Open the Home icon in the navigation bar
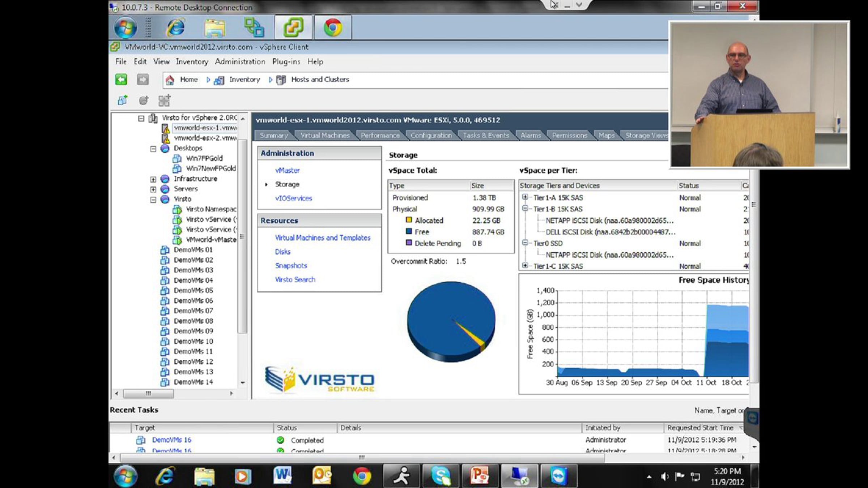The height and width of the screenshot is (488, 868). coord(170,80)
